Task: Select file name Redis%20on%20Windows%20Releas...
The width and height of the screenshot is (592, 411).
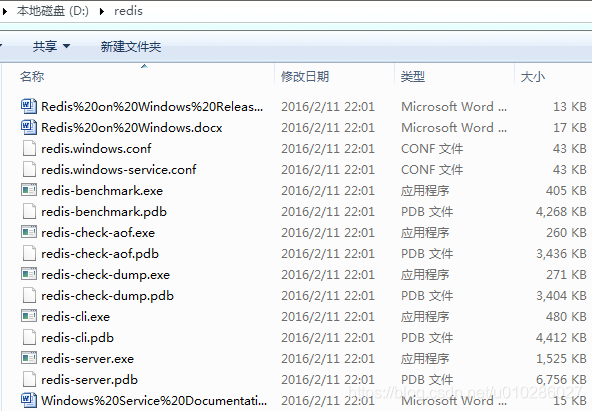Action: click(x=152, y=106)
